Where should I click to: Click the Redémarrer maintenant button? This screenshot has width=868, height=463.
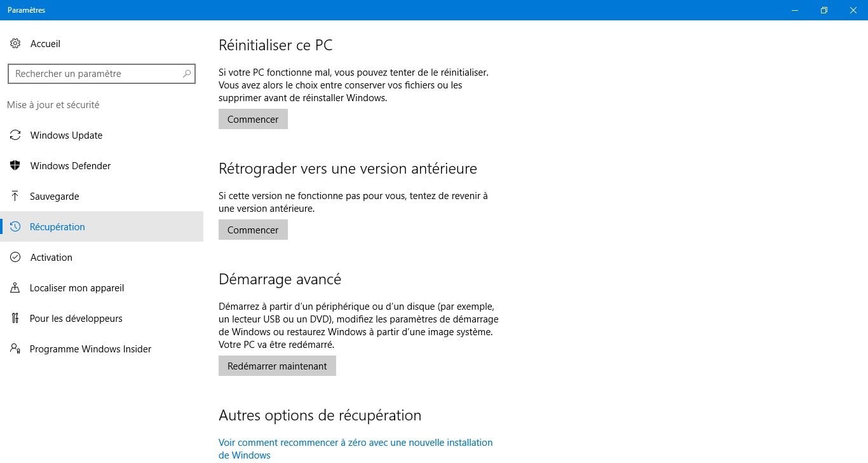(277, 366)
